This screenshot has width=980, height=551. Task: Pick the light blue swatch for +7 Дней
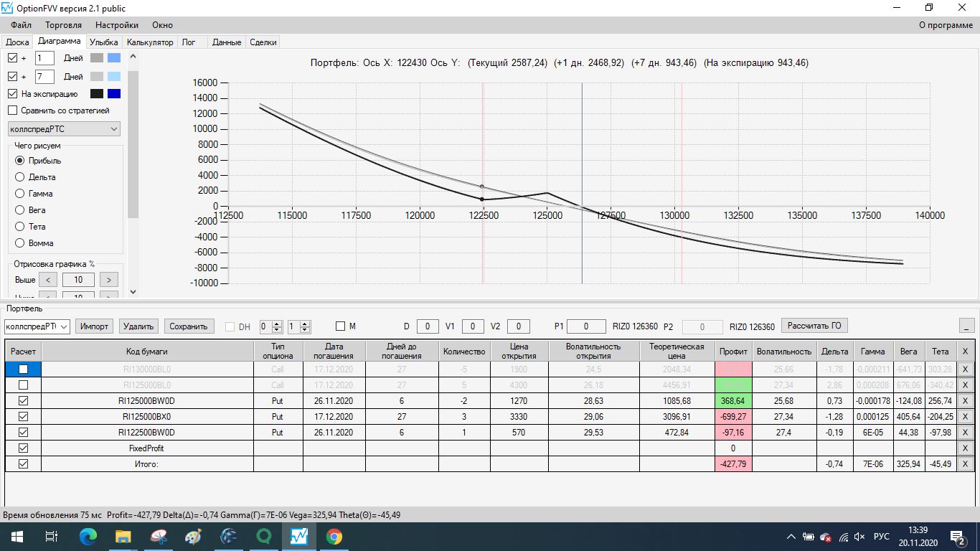point(114,76)
